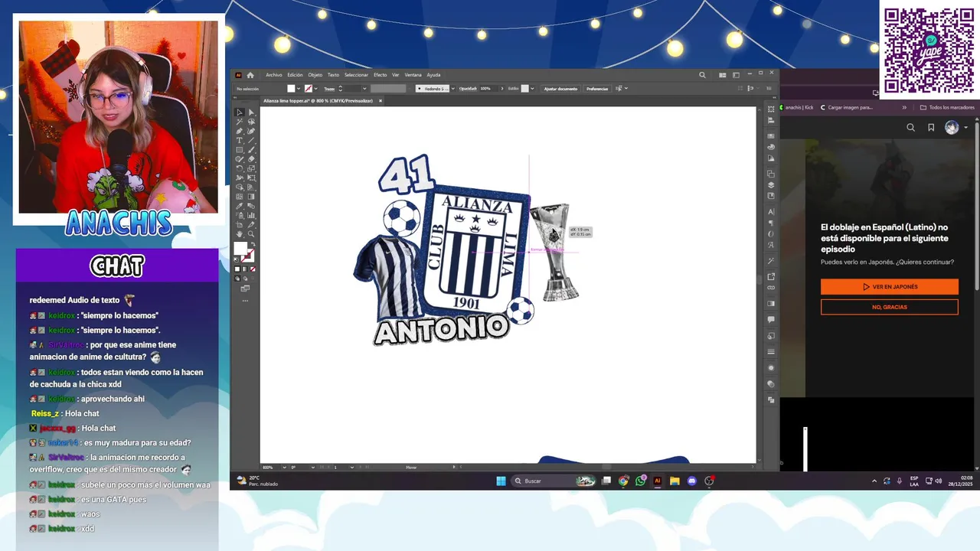Swap fill and stroke arrows
Image resolution: width=980 pixels, height=551 pixels.
pos(253,244)
